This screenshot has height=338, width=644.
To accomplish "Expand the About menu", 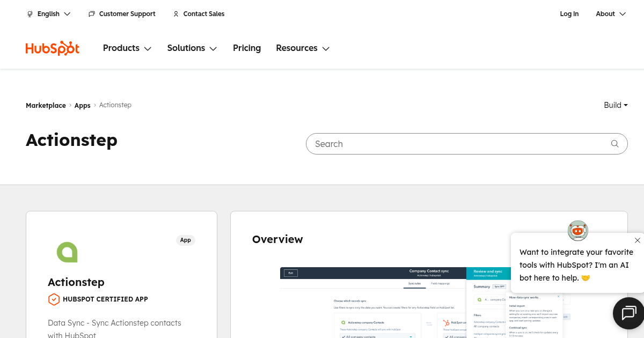I will pos(611,14).
